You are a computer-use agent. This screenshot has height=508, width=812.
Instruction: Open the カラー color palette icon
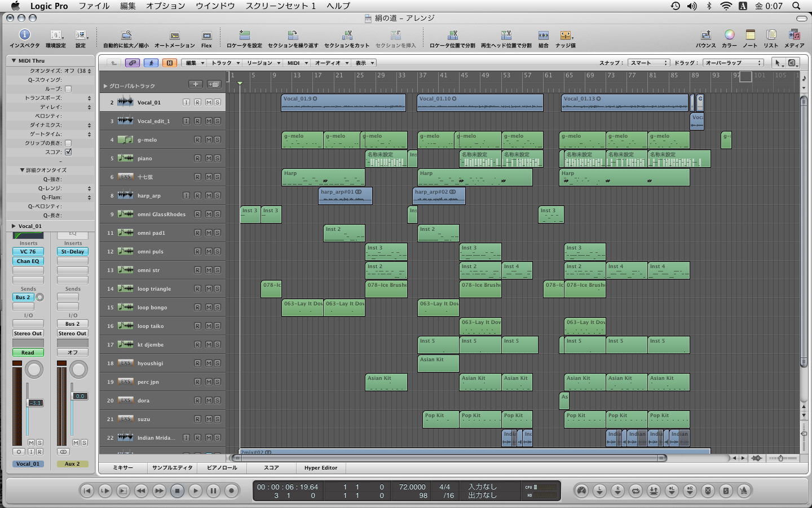[729, 35]
